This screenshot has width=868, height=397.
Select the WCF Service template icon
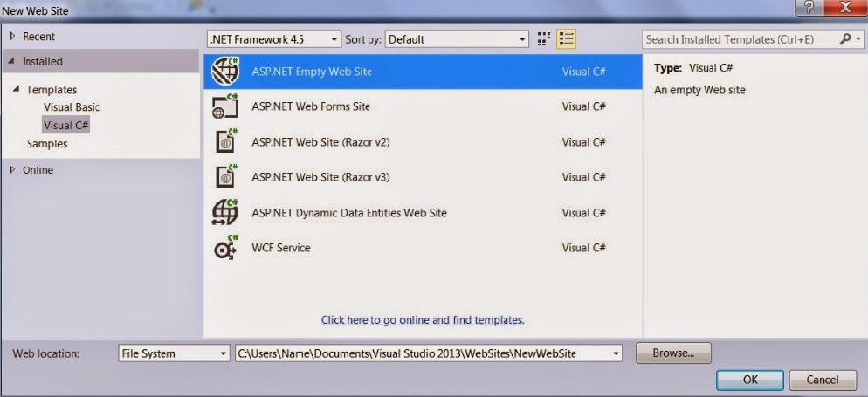225,247
